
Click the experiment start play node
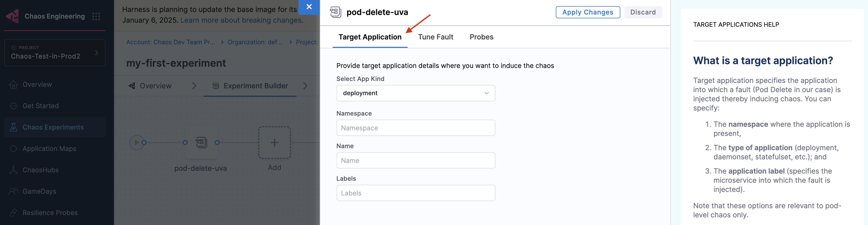[136, 143]
